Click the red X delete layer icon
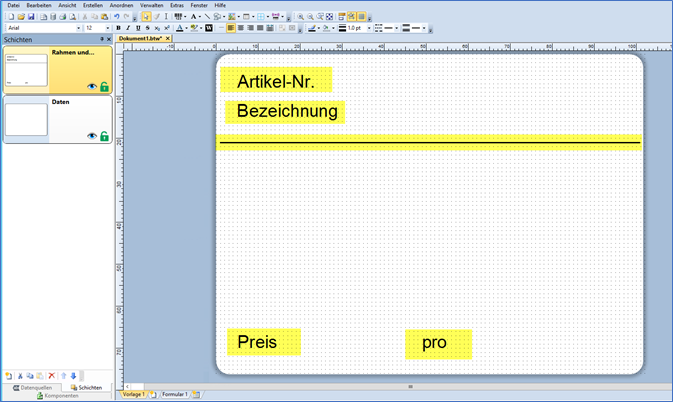This screenshot has height=402, width=673. pyautogui.click(x=52, y=375)
